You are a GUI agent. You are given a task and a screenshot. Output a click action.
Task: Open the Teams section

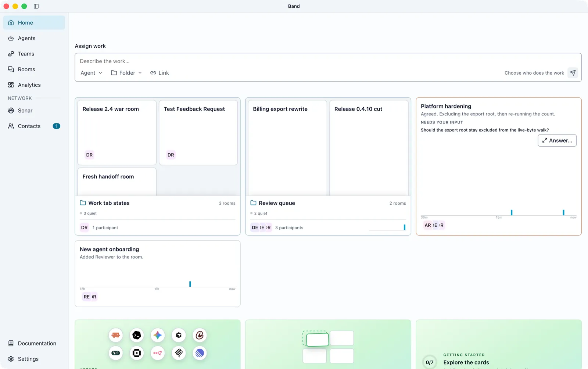34,54
